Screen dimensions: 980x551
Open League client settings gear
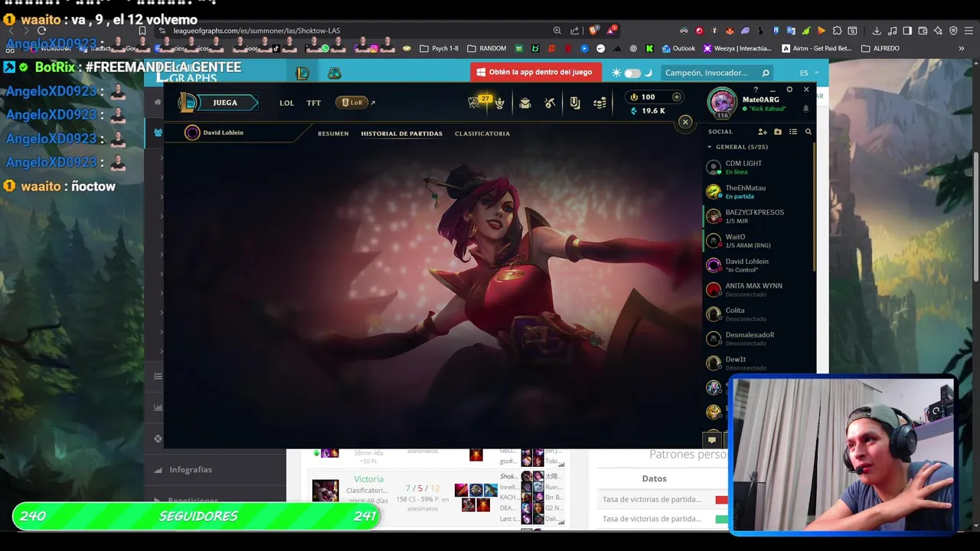tap(789, 90)
